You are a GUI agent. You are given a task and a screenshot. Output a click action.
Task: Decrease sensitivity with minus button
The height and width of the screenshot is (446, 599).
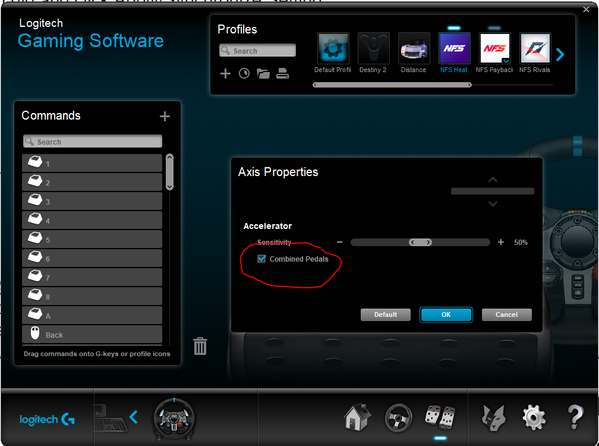[340, 242]
